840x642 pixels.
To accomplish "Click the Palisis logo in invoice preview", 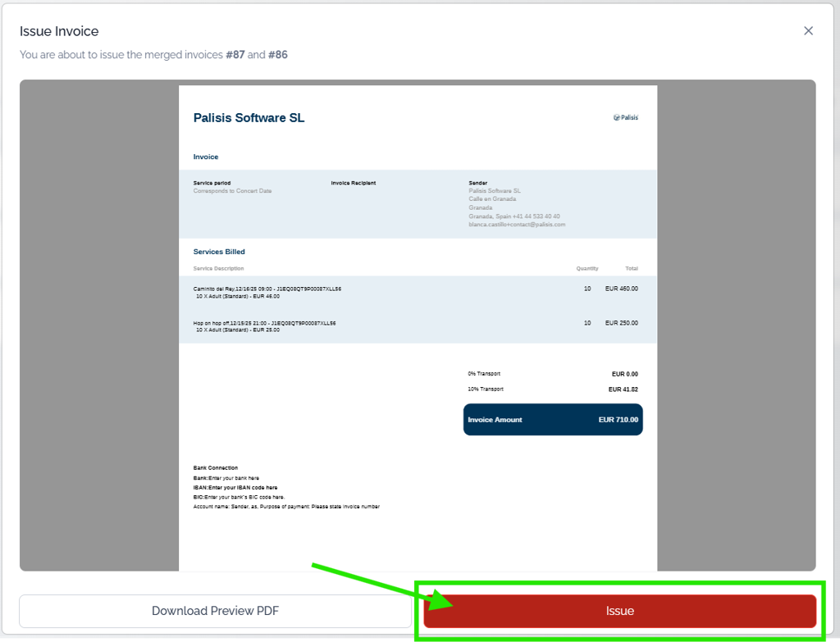I will 626,117.
